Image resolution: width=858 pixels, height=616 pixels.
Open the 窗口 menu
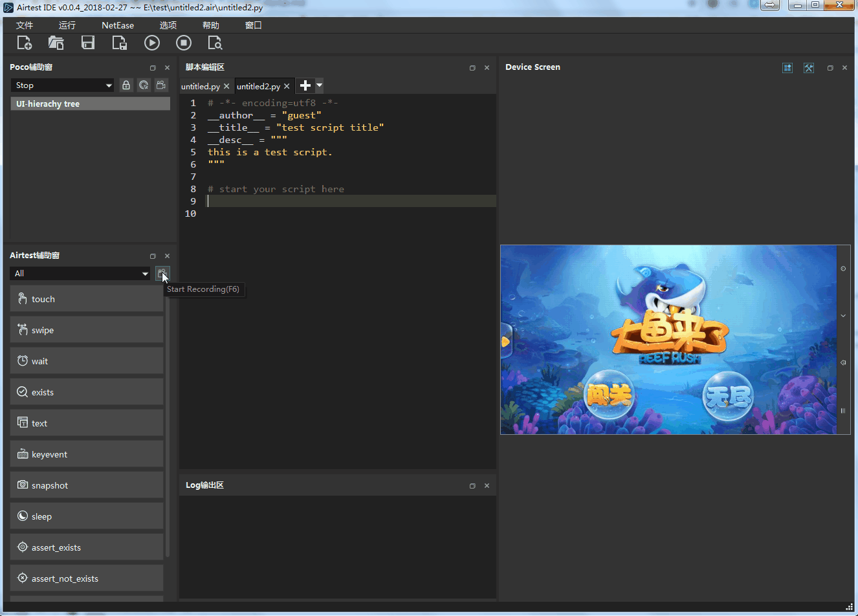point(254,25)
